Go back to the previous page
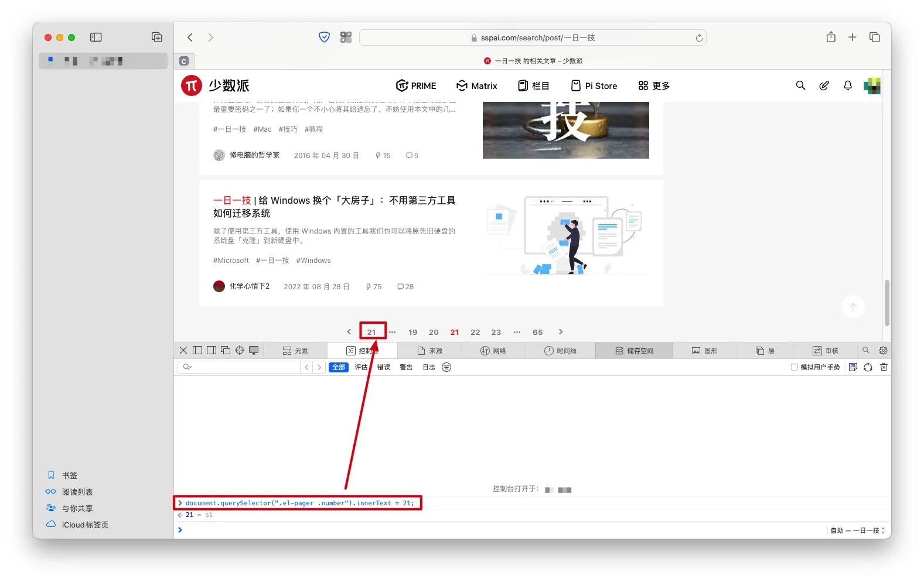 click(190, 37)
